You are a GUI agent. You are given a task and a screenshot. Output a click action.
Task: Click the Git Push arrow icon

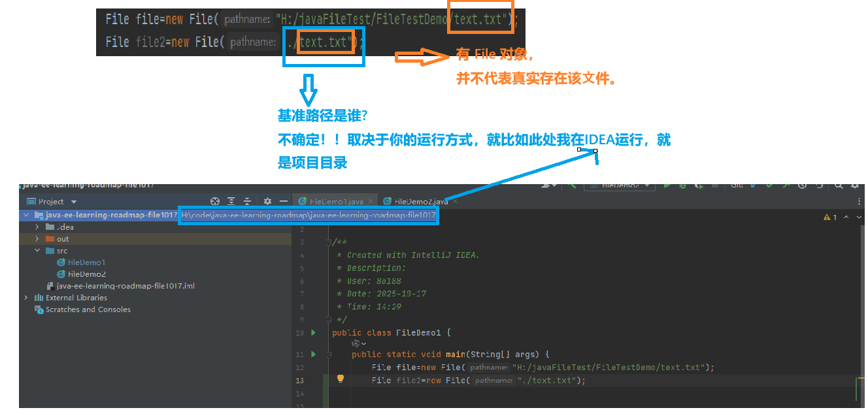pyautogui.click(x=786, y=185)
